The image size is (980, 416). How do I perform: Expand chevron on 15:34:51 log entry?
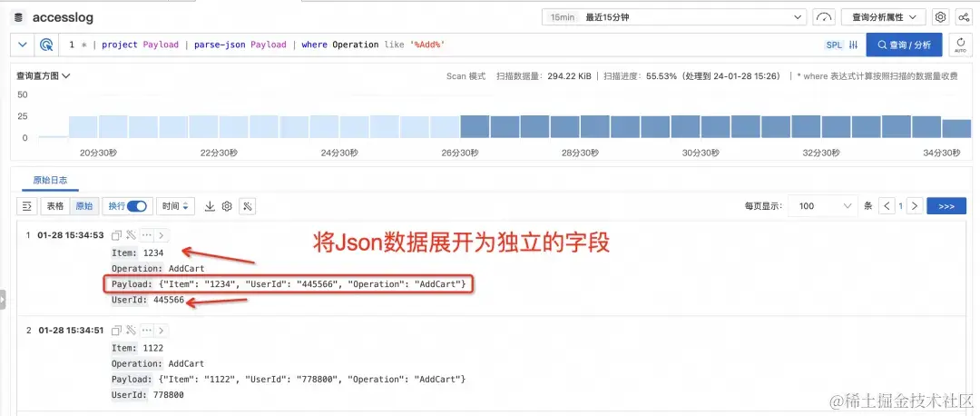click(x=162, y=331)
